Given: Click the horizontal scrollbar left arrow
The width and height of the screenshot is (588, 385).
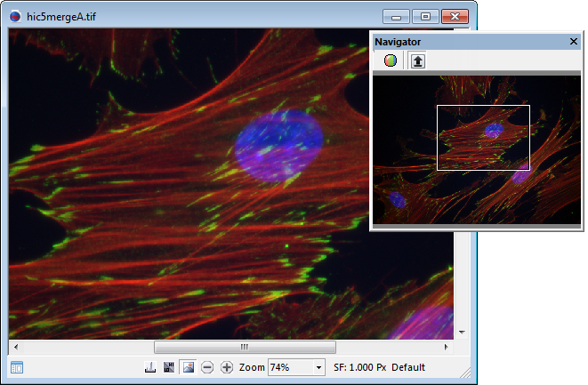Looking at the screenshot, I should coord(15,347).
